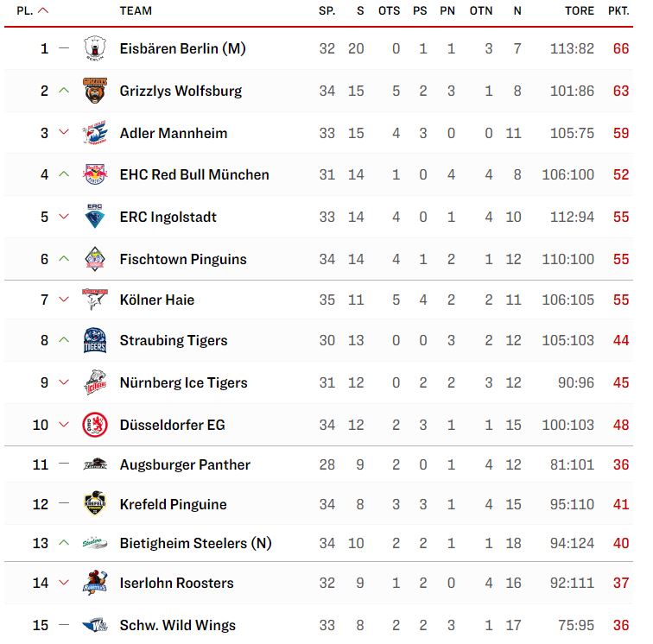The height and width of the screenshot is (644, 653).
Task: Click the Adler Mannheim eagle logo
Action: pos(95,133)
